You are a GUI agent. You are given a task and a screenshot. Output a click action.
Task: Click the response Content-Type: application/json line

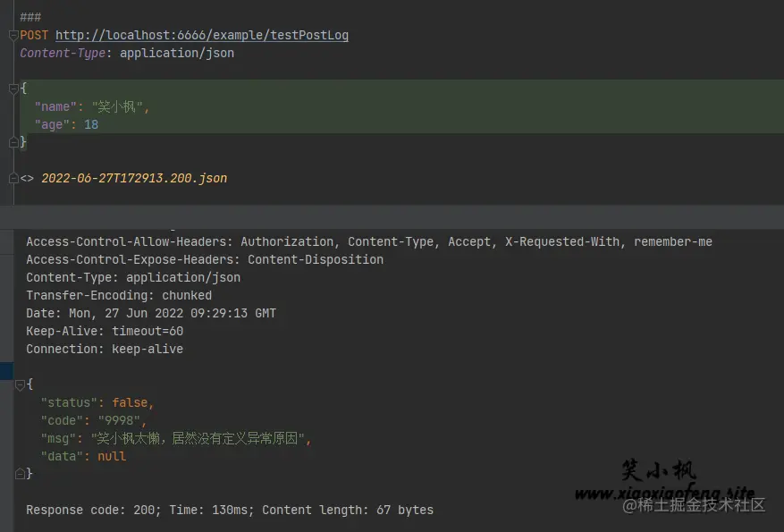coord(133,277)
